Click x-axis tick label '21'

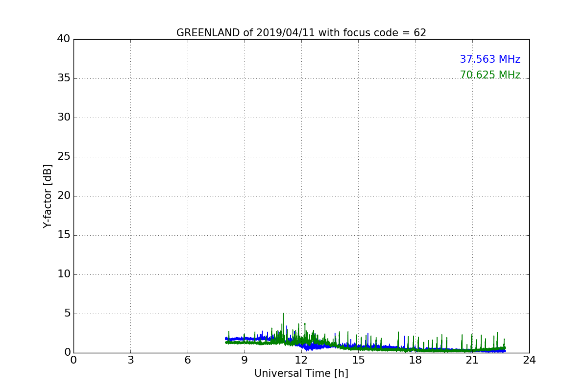(472, 360)
